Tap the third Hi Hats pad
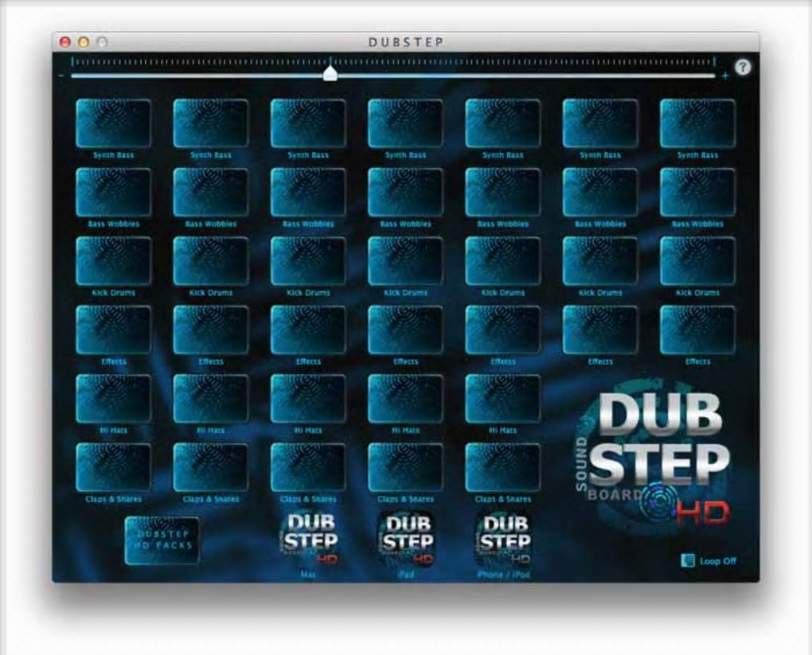The width and height of the screenshot is (812, 655). tap(308, 399)
